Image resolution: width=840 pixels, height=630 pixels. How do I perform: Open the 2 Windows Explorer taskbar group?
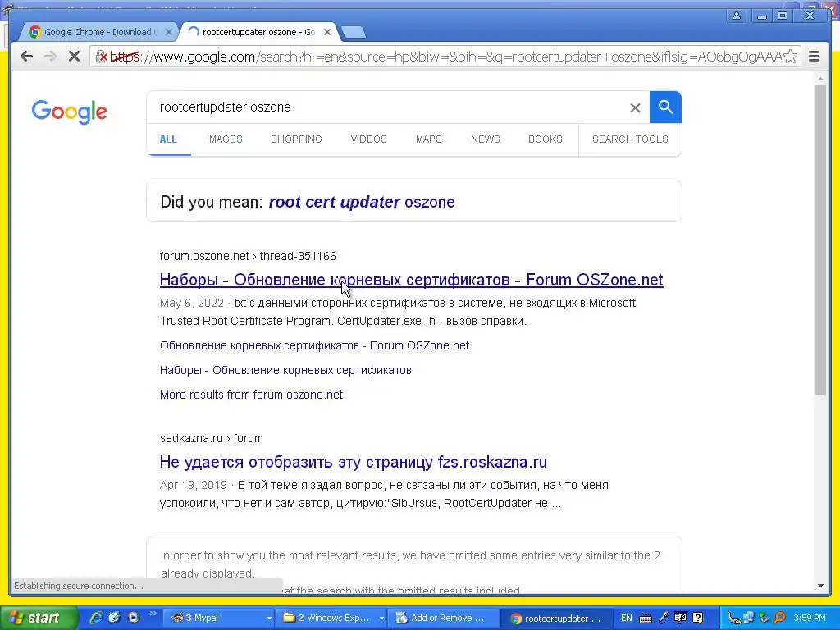coord(333,618)
